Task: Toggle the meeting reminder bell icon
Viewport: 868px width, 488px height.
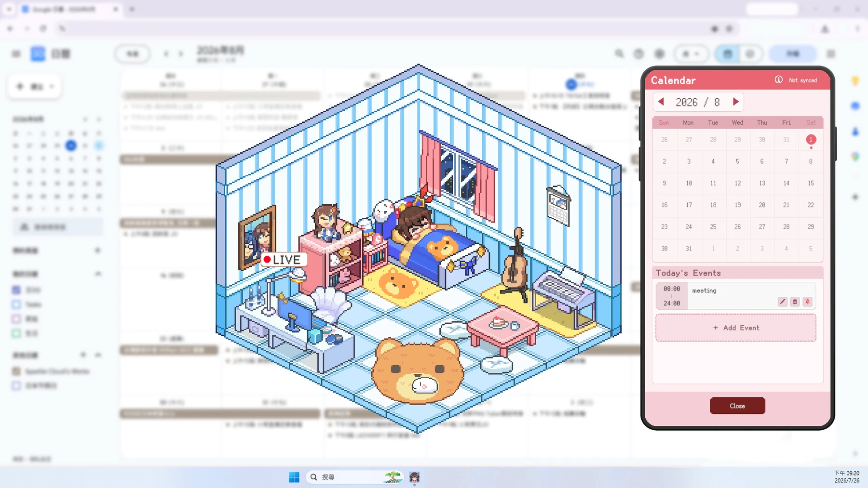Action: click(x=807, y=302)
